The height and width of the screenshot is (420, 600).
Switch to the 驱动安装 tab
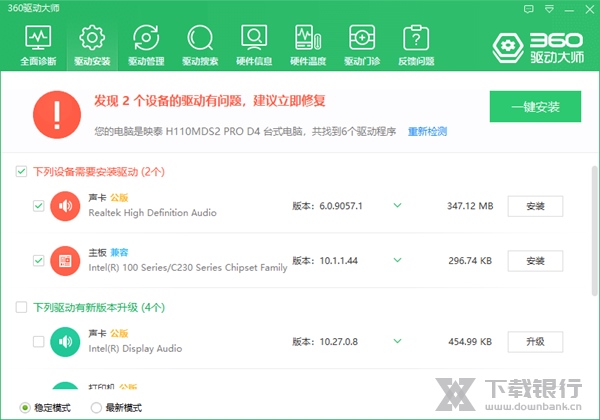point(92,45)
